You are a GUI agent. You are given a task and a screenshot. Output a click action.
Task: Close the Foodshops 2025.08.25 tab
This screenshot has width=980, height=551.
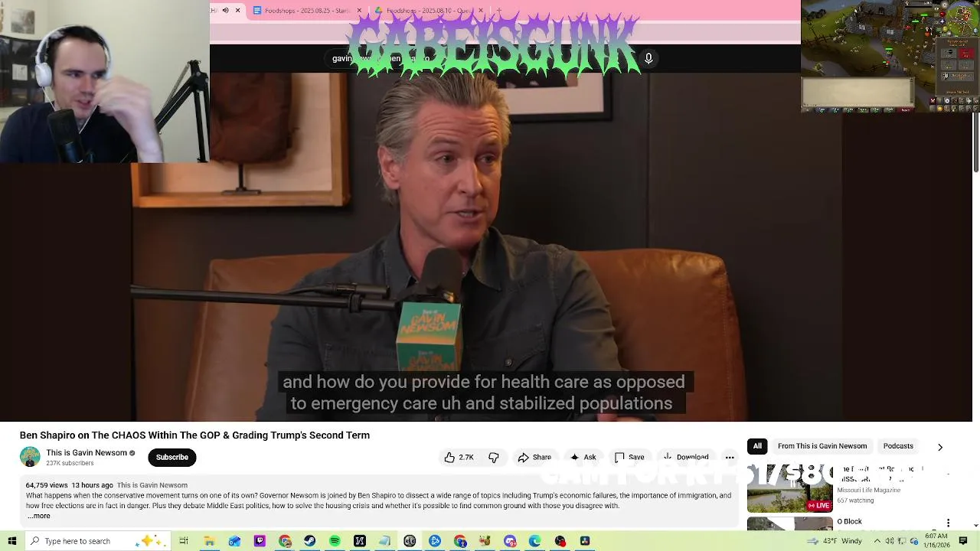358,11
